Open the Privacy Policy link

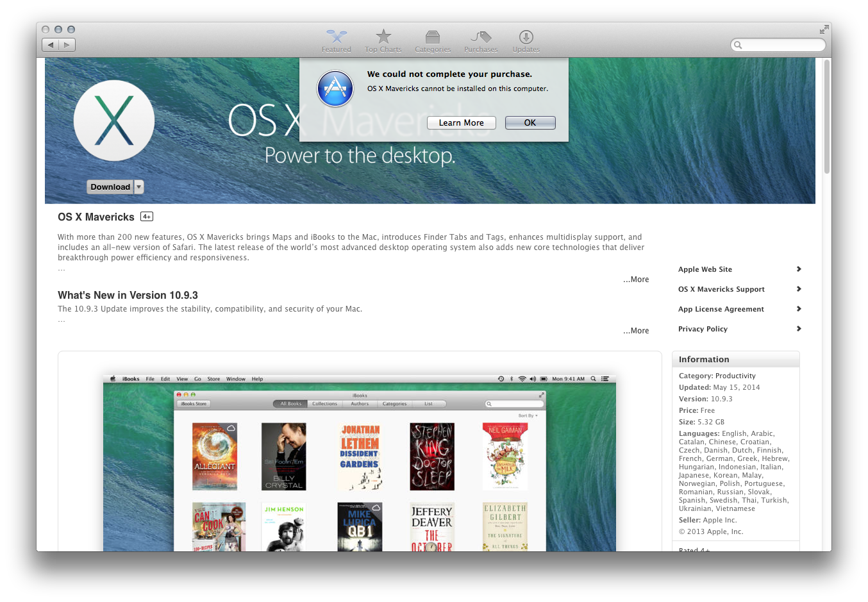point(703,330)
